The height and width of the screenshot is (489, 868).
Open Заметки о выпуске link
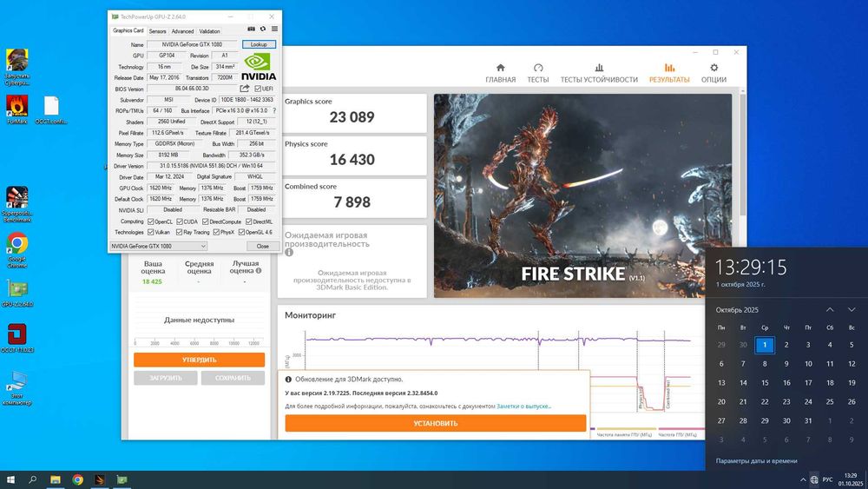(x=523, y=406)
